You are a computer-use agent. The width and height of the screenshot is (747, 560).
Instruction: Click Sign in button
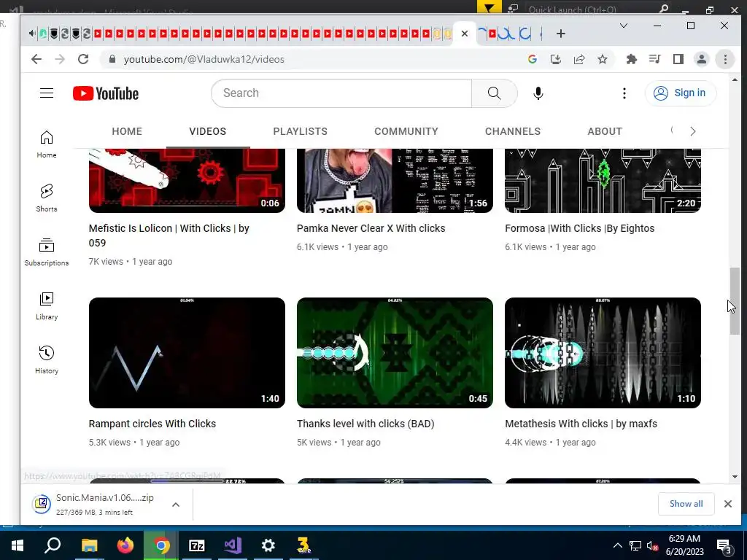tap(681, 93)
